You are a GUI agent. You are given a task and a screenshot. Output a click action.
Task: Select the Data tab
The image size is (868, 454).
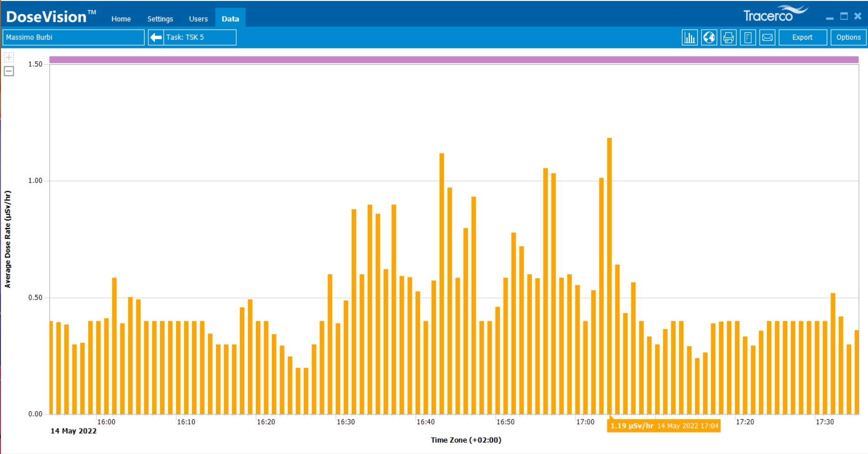pyautogui.click(x=230, y=19)
